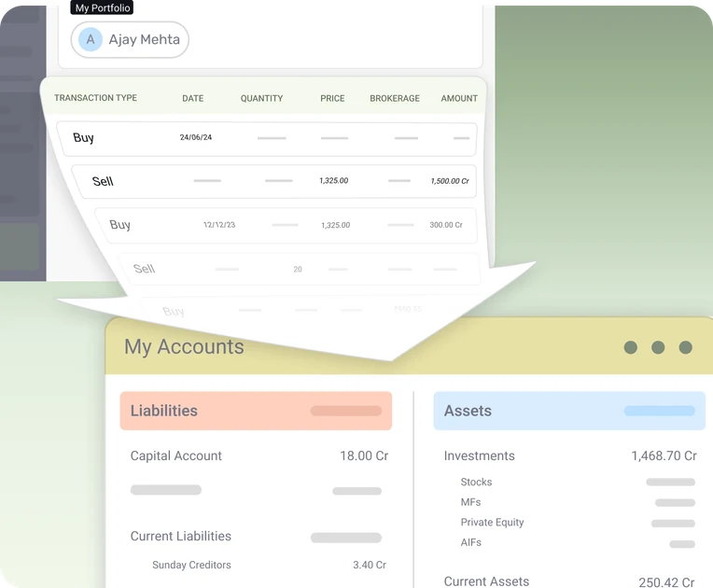
Task: Open the Current Assets entry
Action: pyautogui.click(x=486, y=581)
